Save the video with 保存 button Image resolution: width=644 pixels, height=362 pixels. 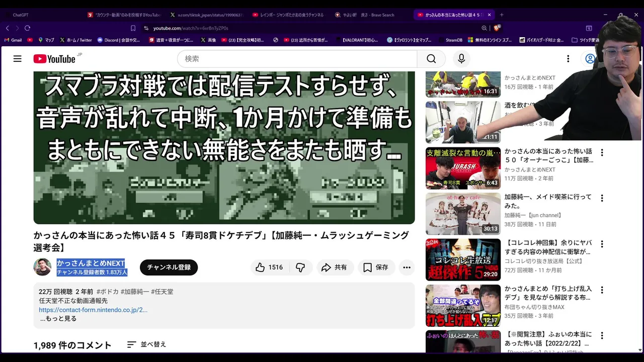pyautogui.click(x=376, y=267)
